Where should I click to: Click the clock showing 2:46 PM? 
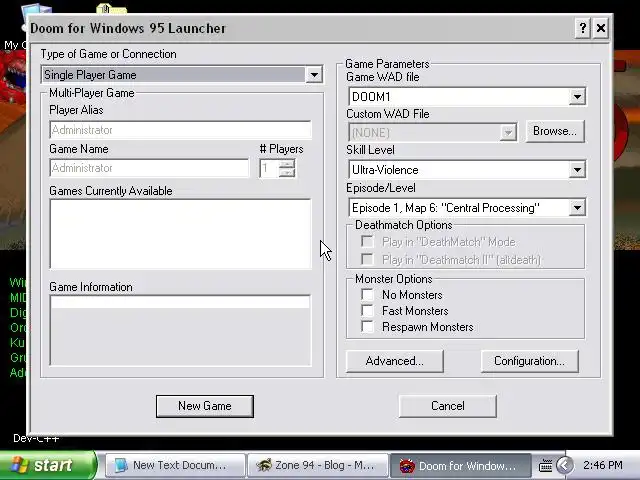[x=603, y=465]
